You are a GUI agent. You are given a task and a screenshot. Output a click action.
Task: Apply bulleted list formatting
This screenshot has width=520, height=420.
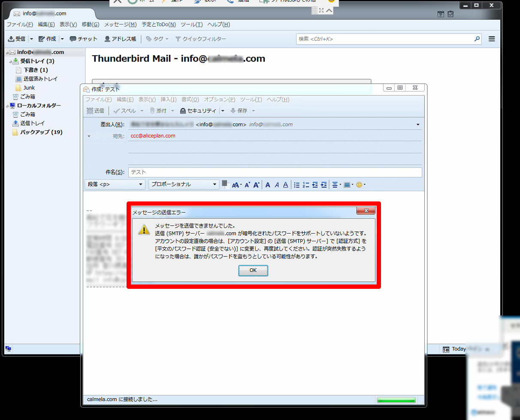[x=297, y=185]
